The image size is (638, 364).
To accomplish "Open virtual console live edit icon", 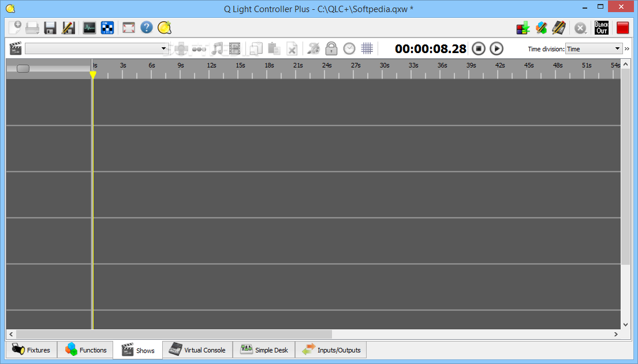I will (x=559, y=28).
